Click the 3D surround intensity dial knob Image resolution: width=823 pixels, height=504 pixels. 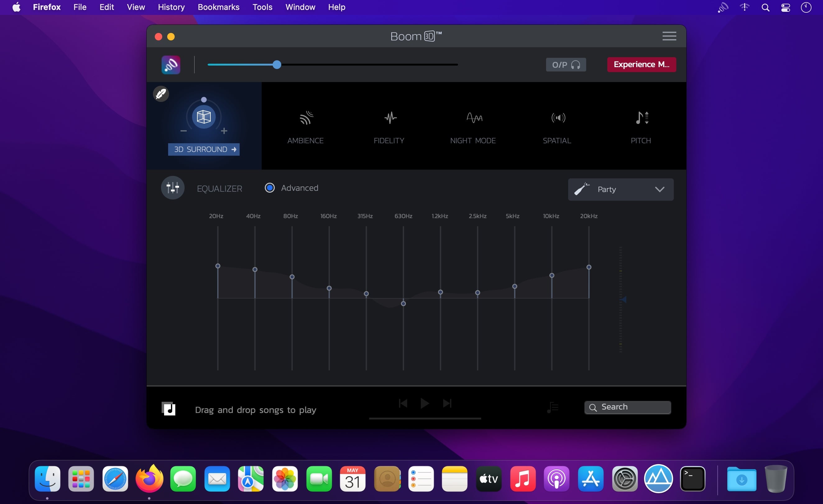click(204, 99)
